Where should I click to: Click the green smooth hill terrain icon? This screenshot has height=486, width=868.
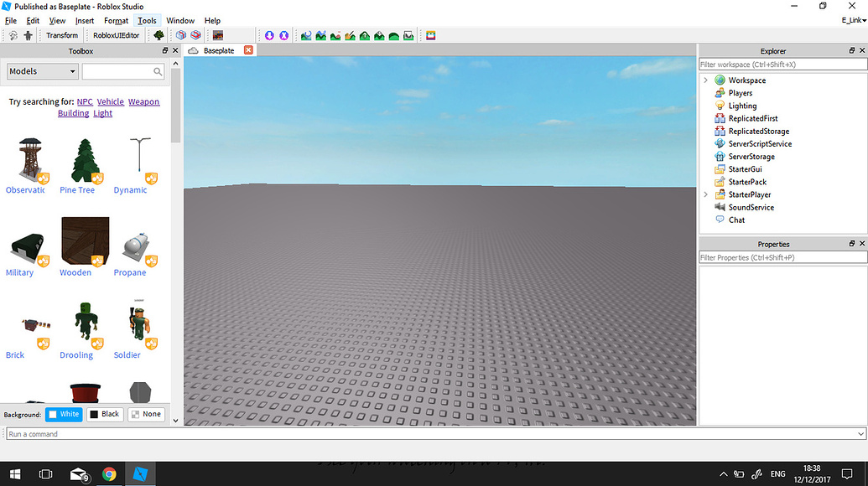point(393,35)
